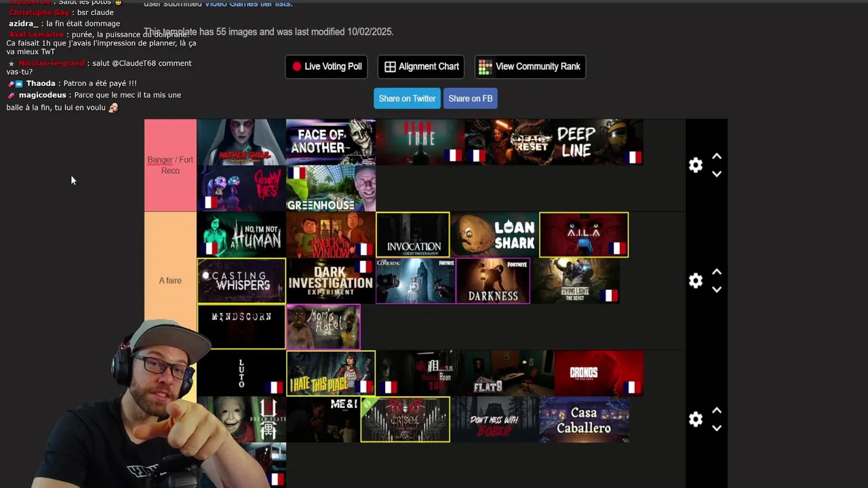
Task: Click chat username Thaoda
Action: (x=41, y=83)
